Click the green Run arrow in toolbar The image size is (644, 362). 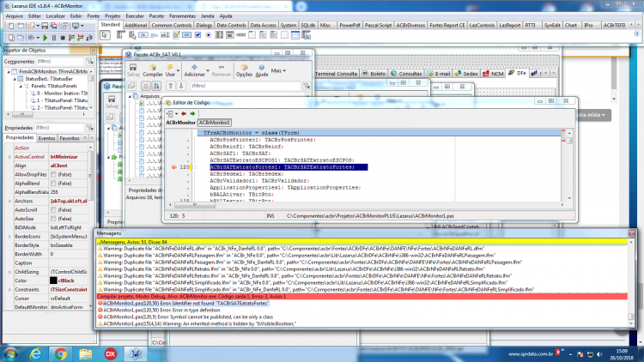46,38
